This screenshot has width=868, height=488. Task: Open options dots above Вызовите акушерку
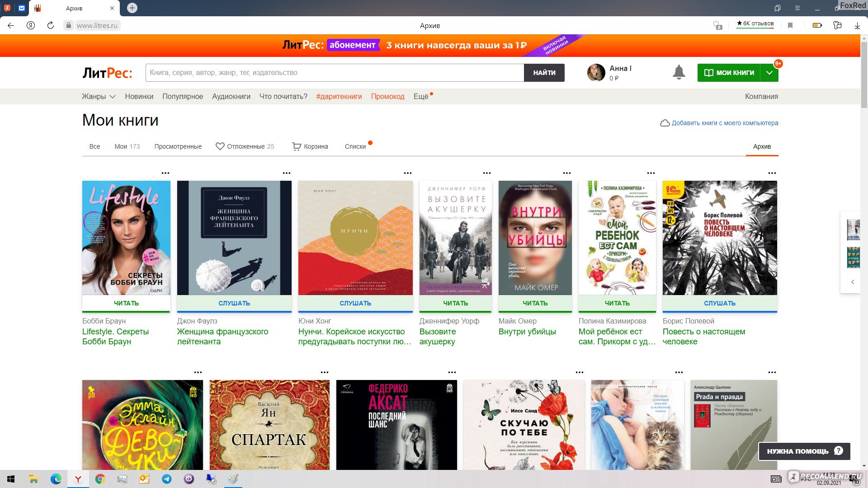[487, 173]
